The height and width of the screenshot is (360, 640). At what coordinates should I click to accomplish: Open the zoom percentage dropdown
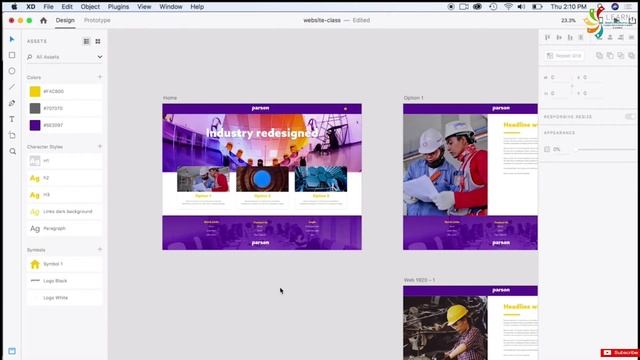(x=568, y=20)
